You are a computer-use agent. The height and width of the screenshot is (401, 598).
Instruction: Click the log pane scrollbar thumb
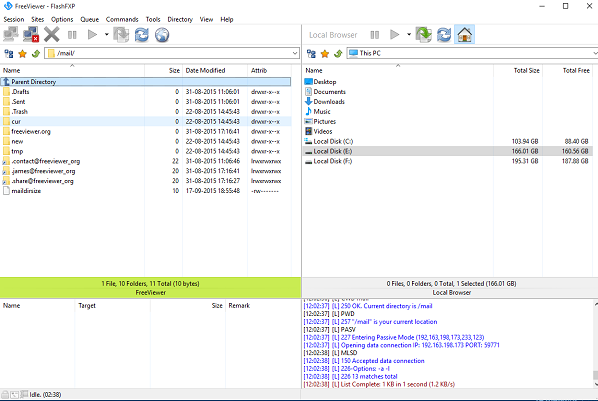click(595, 375)
